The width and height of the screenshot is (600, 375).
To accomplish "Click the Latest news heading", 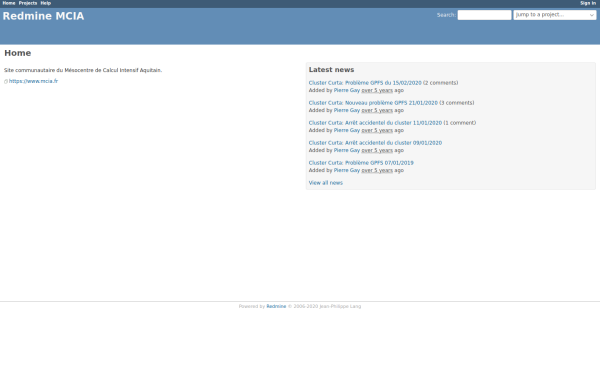I will pos(331,70).
